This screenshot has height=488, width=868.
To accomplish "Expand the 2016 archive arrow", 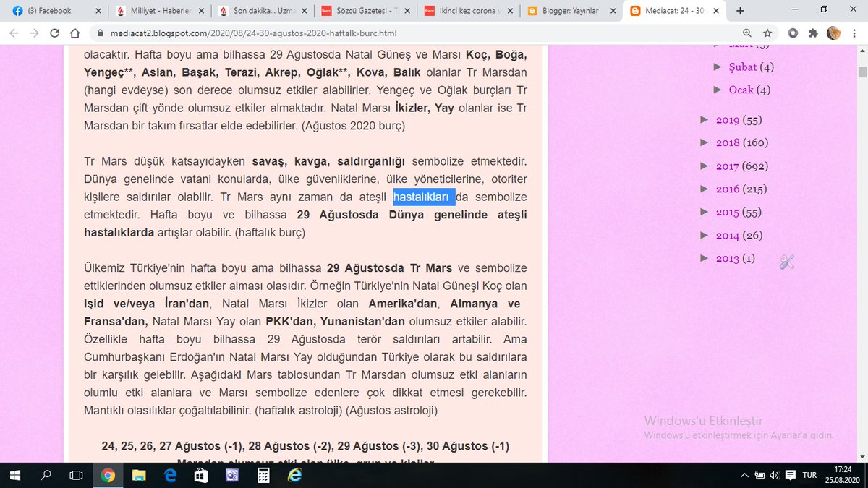I will pyautogui.click(x=705, y=189).
